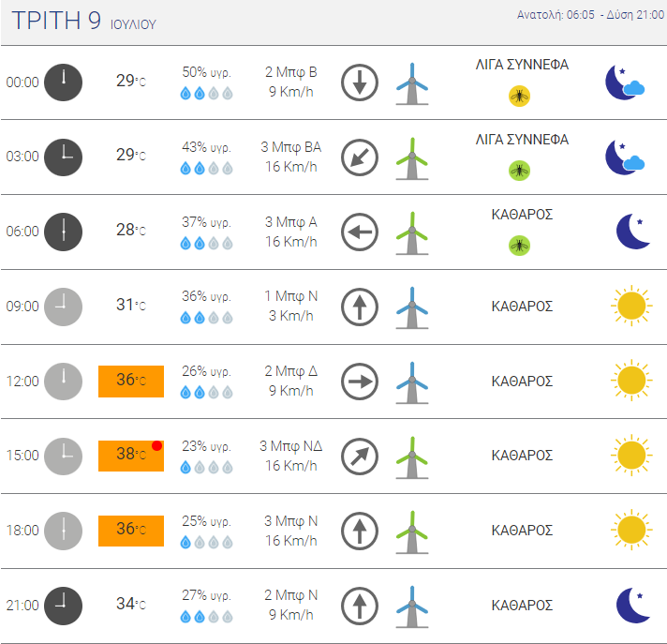Image resolution: width=667 pixels, height=644 pixels.
Task: Click the ΛΙΓΑ ΣΥΝΝΕΦΑ label at 03:00
Action: pyautogui.click(x=522, y=140)
